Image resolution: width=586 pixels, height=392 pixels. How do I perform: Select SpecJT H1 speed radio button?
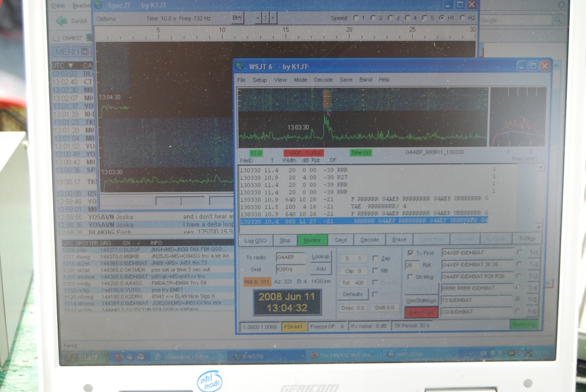pyautogui.click(x=442, y=18)
